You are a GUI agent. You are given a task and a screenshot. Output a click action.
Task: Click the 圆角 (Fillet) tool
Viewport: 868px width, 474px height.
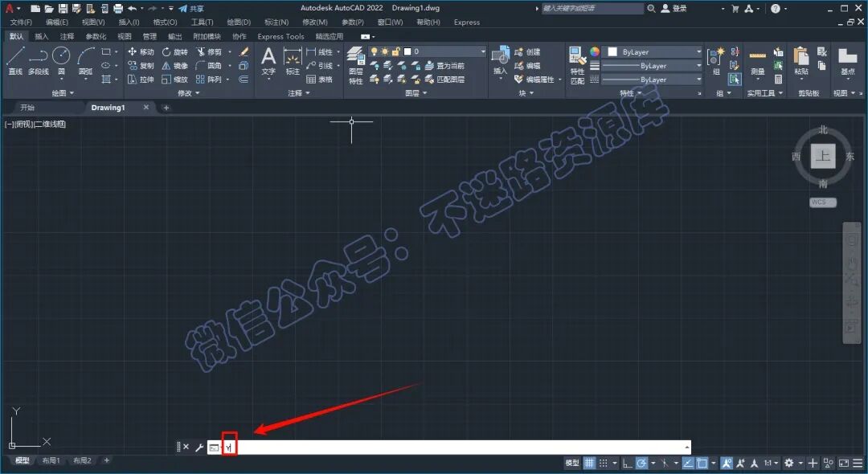(209, 65)
